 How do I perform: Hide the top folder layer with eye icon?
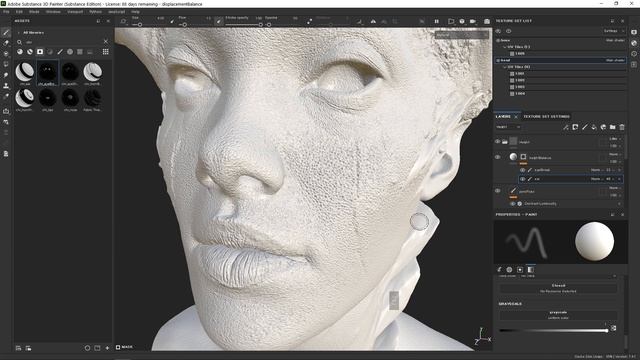[x=498, y=142]
